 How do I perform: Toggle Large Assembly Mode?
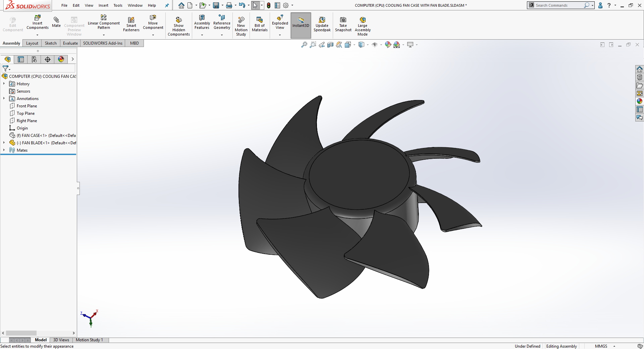tap(362, 25)
